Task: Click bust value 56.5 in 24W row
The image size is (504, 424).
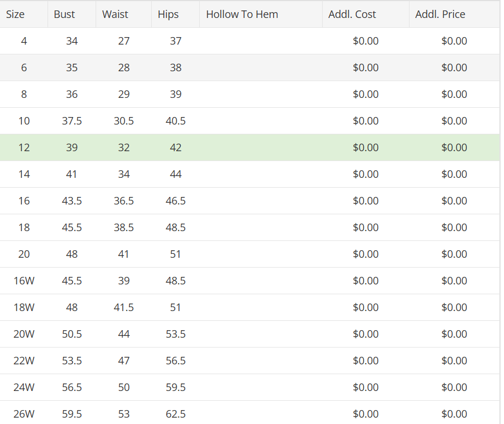Action: tap(72, 388)
